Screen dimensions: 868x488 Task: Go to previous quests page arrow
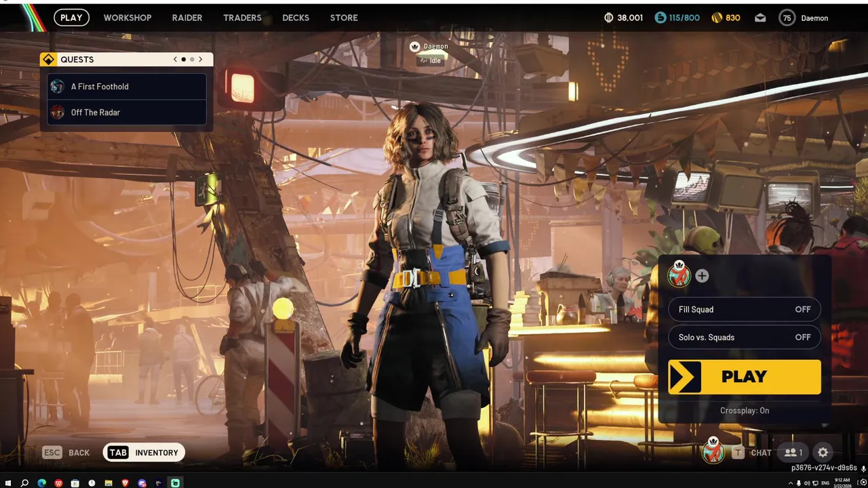(175, 60)
